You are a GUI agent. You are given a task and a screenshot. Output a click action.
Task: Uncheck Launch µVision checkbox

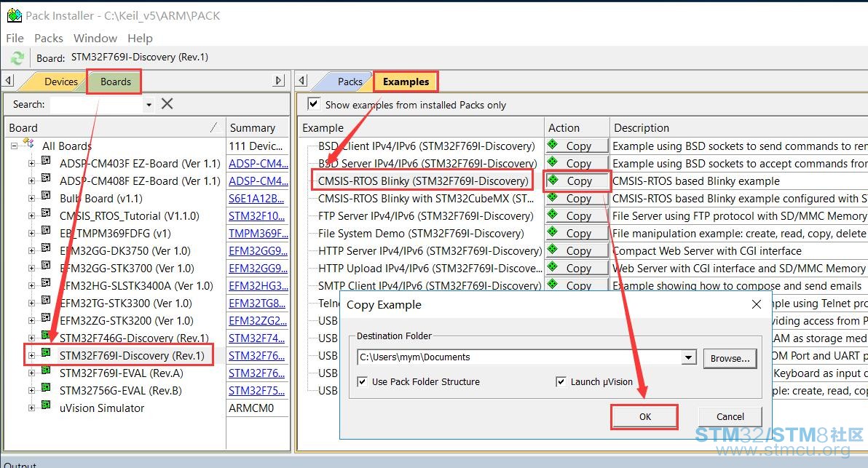[561, 381]
